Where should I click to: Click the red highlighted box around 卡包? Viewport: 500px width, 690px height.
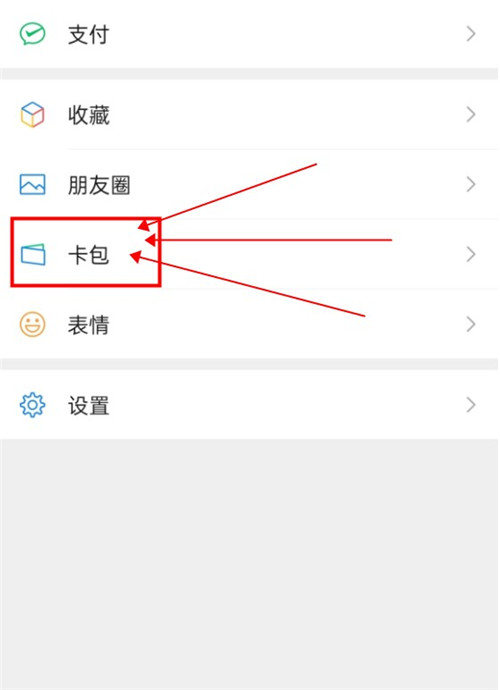[86, 252]
